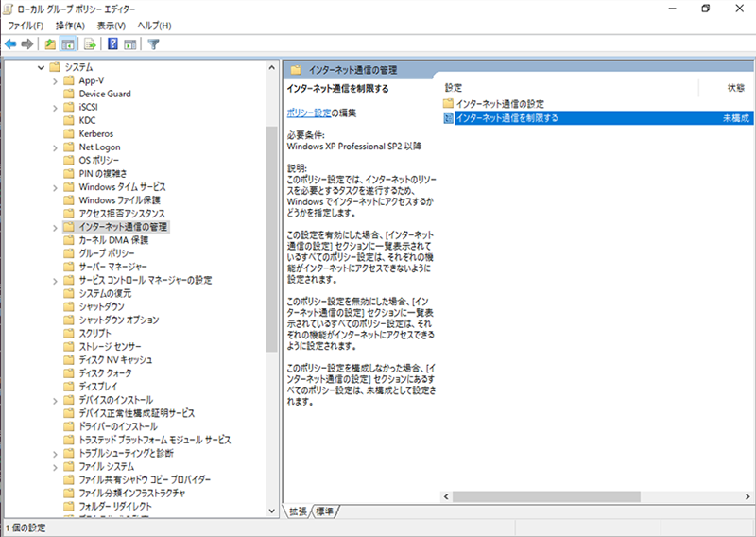Screen dimensions: 756x537
Task: Expand the App-V folder
Action: [x=56, y=81]
